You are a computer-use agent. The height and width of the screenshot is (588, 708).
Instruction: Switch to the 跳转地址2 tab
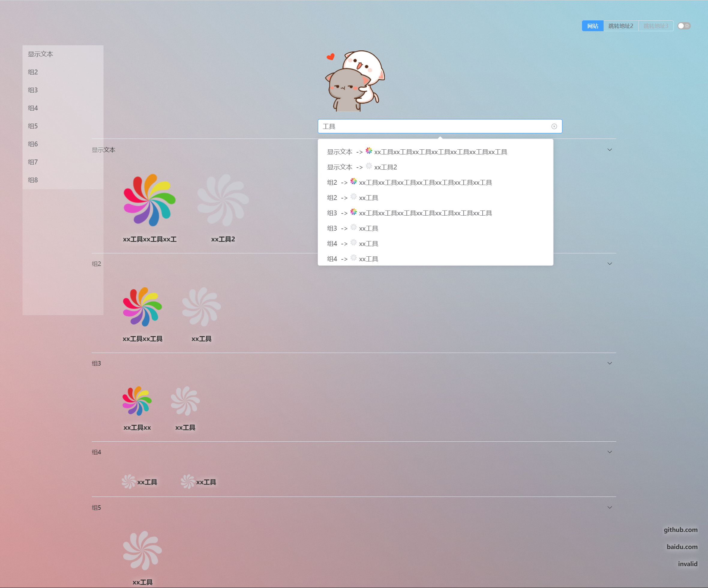(x=620, y=26)
